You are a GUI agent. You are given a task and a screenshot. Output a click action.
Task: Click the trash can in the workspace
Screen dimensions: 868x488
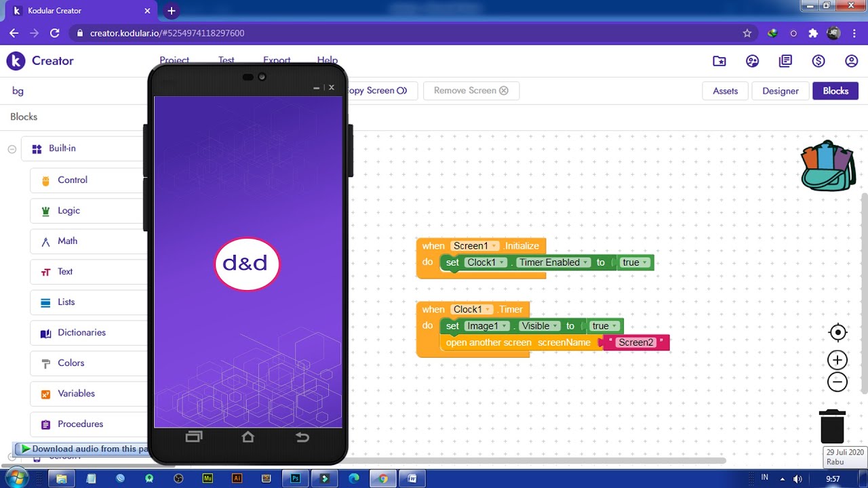click(832, 426)
